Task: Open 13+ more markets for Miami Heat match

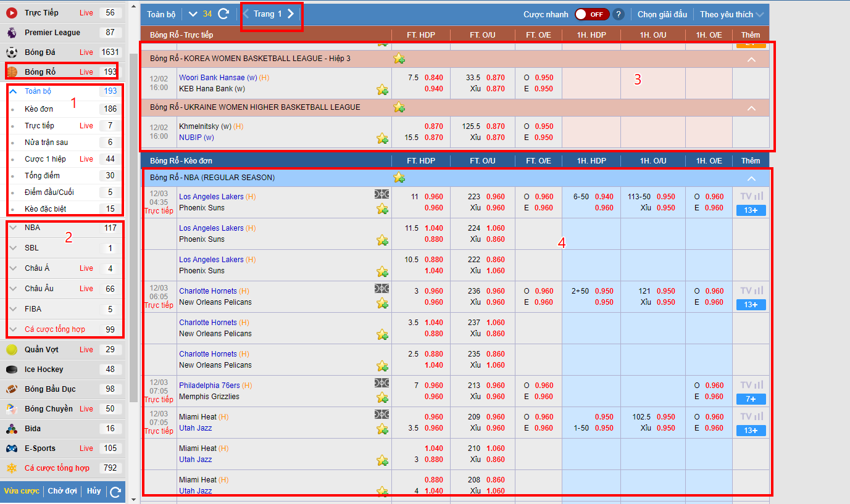Action: pyautogui.click(x=751, y=431)
